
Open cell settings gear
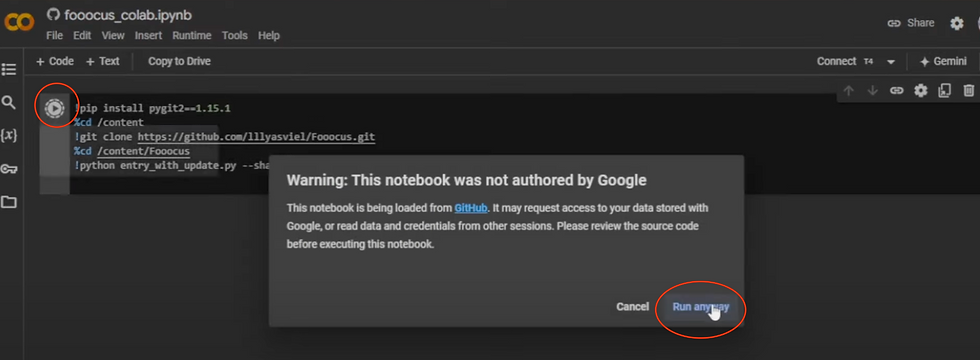[921, 91]
